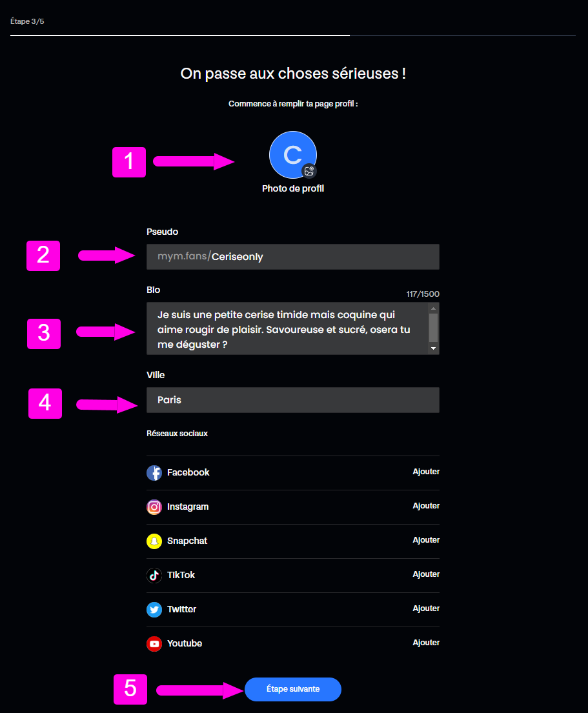Screen dimensions: 588x713
Task: Click the Snapchat ghost icon
Action: click(154, 541)
